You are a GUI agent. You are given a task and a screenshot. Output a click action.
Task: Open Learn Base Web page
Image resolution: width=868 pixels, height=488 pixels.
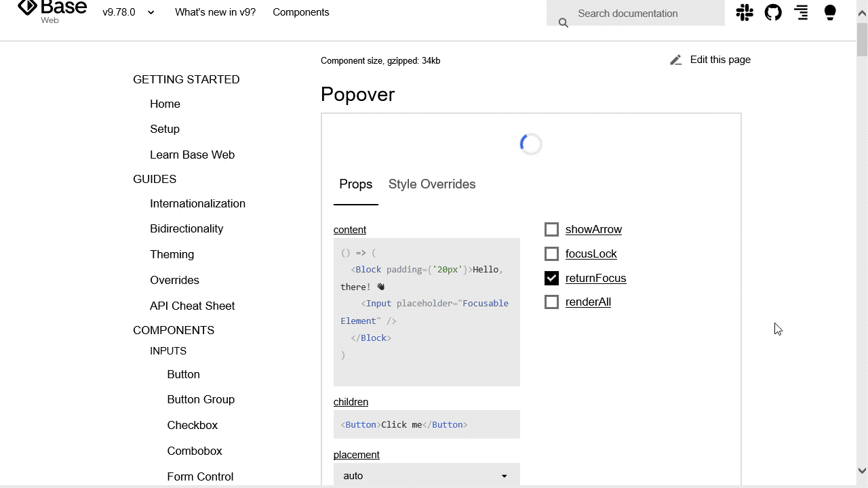[x=192, y=155]
